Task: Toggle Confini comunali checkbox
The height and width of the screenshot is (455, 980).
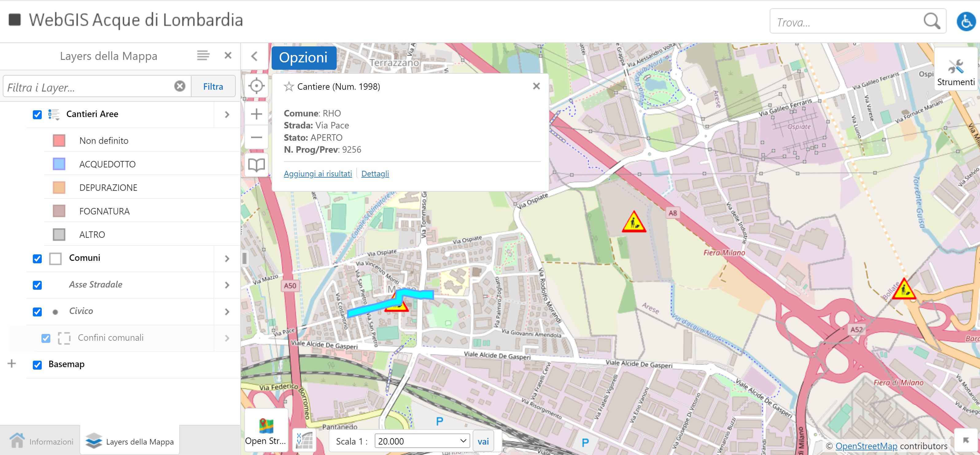Action: click(x=46, y=338)
